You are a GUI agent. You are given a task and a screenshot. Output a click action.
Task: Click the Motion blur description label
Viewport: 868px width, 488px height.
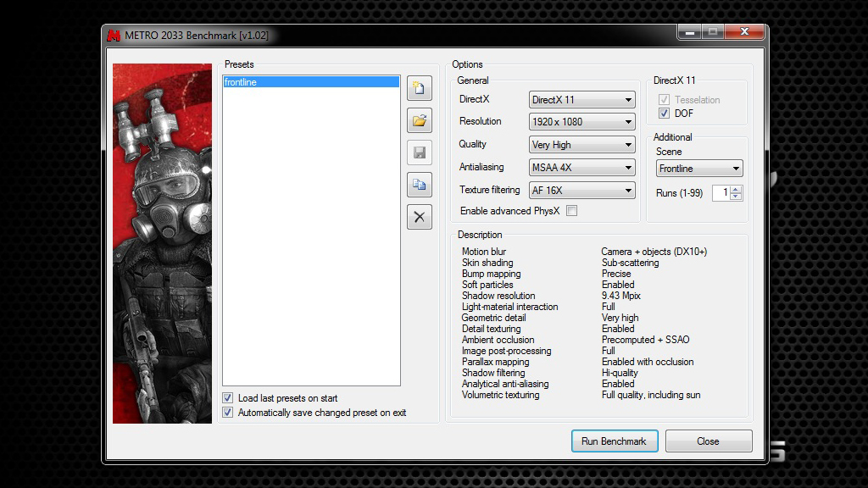pos(484,252)
